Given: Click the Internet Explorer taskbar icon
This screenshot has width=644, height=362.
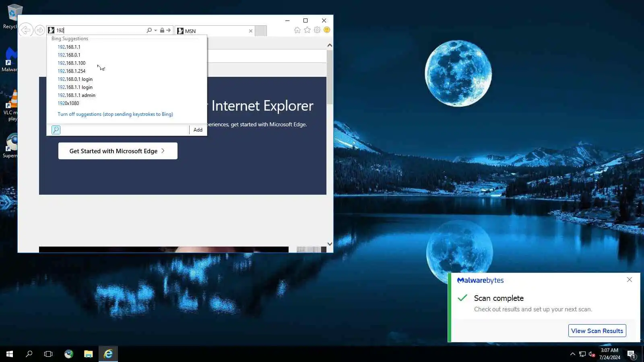Looking at the screenshot, I should [x=108, y=354].
